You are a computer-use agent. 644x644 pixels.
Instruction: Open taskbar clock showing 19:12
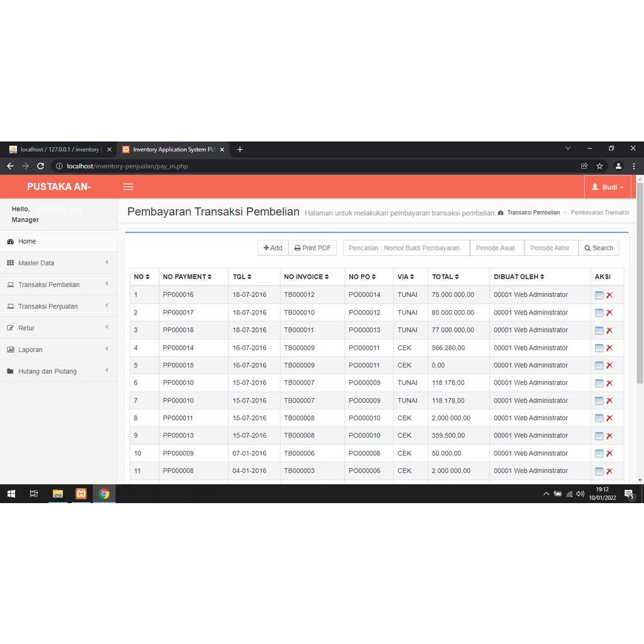[602, 493]
